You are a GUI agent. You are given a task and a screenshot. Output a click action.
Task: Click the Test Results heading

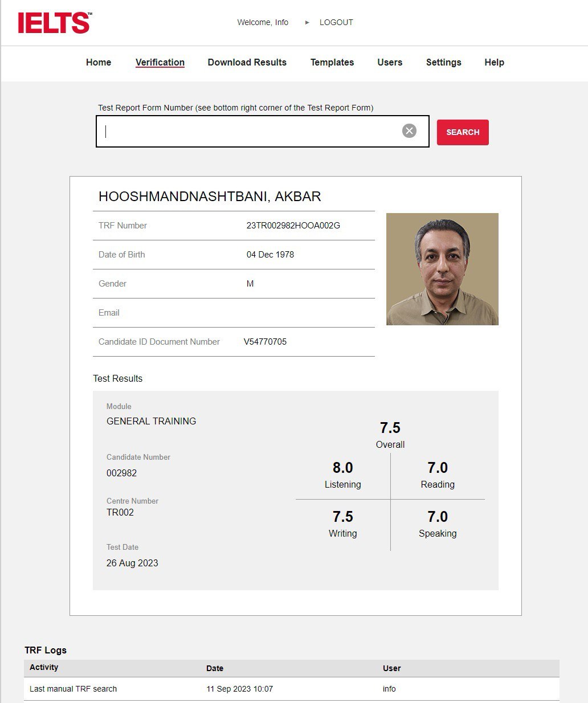click(118, 378)
